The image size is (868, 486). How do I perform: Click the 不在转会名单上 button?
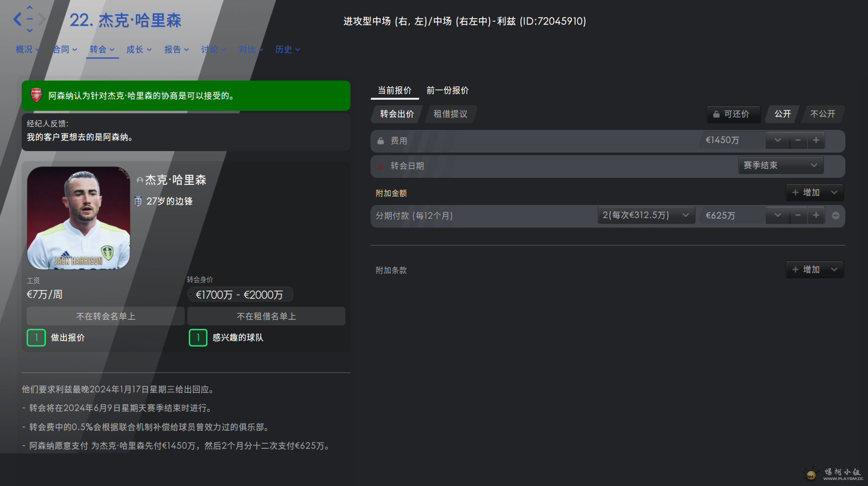106,316
